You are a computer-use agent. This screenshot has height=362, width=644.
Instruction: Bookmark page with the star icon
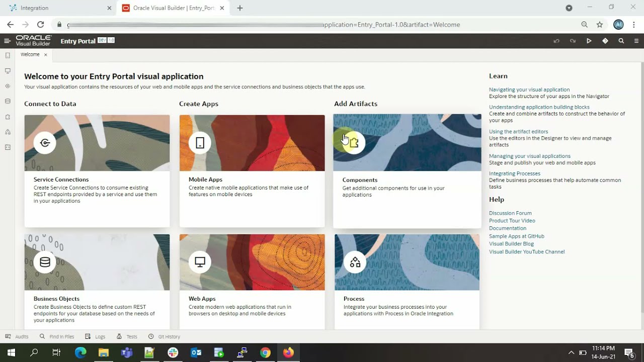(600, 25)
